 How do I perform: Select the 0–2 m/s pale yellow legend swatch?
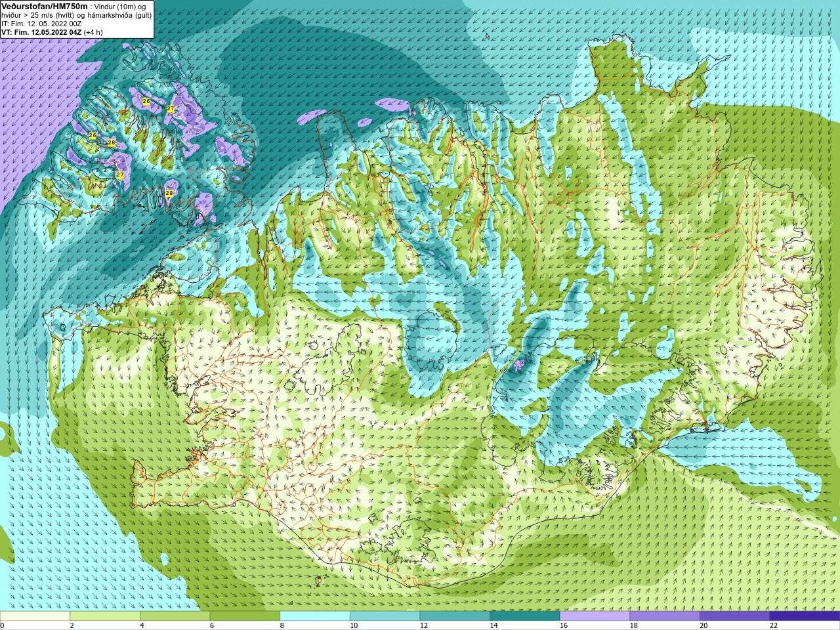tap(35, 616)
